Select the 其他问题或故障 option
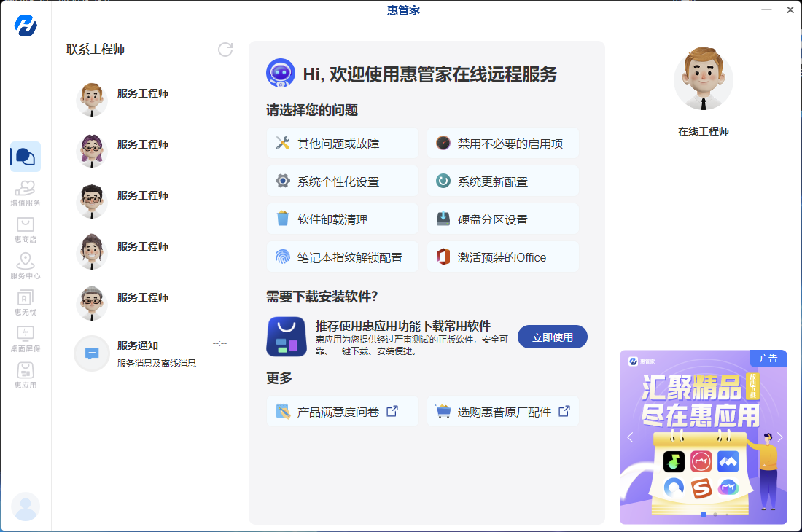This screenshot has width=802, height=532. (342, 143)
